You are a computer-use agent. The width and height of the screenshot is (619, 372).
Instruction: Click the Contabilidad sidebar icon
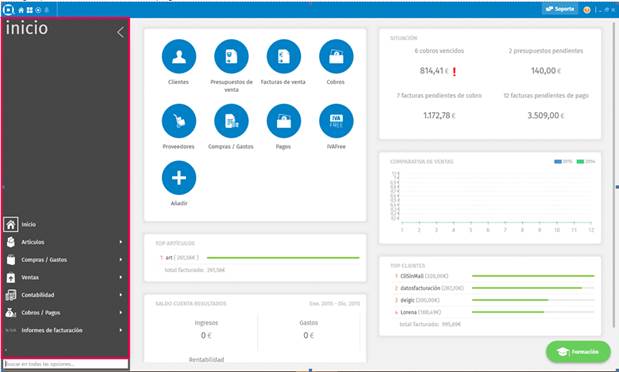(11, 295)
